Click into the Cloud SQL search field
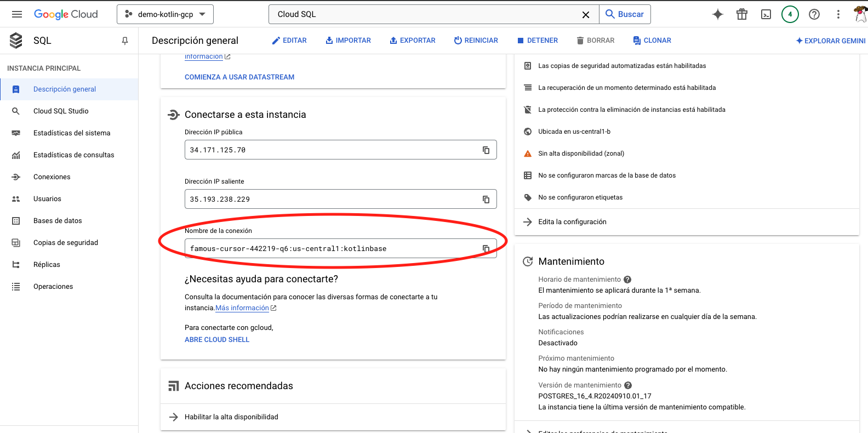 coord(425,14)
